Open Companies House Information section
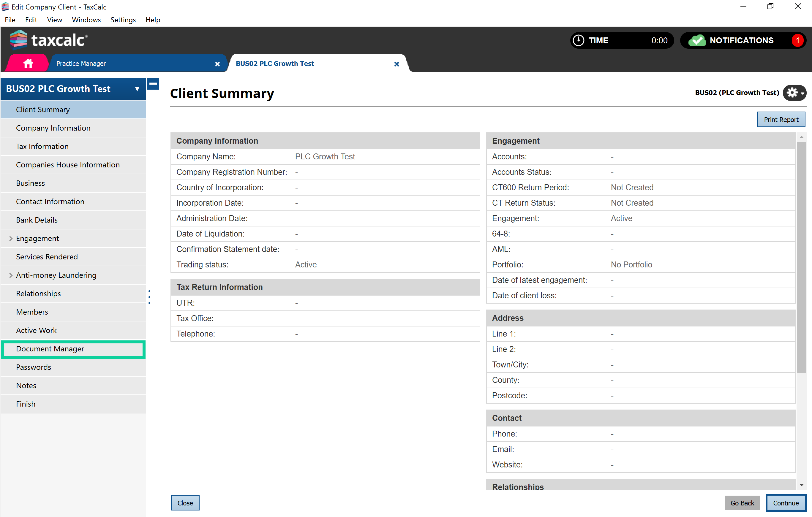The image size is (812, 517). 73,165
